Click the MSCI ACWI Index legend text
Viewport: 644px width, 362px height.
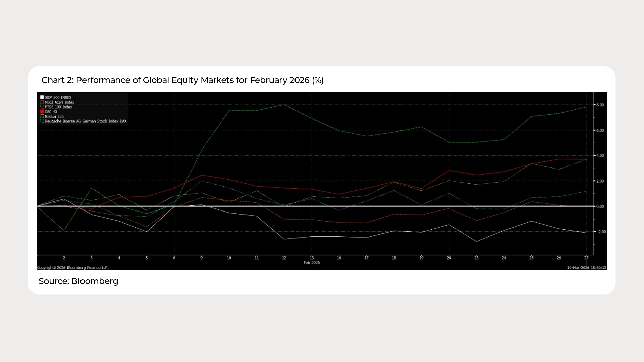[x=59, y=102]
